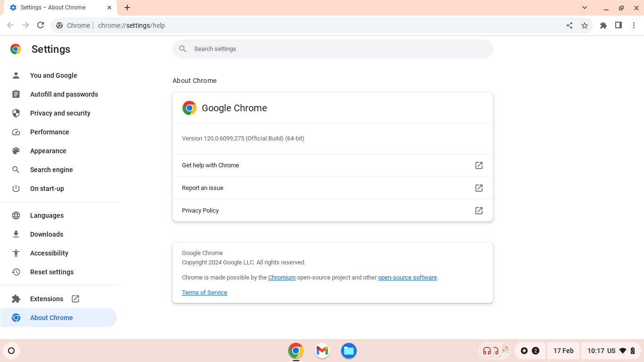Click the magnifier icon in Search settings
Screen dimensions: 644x362
(183, 49)
